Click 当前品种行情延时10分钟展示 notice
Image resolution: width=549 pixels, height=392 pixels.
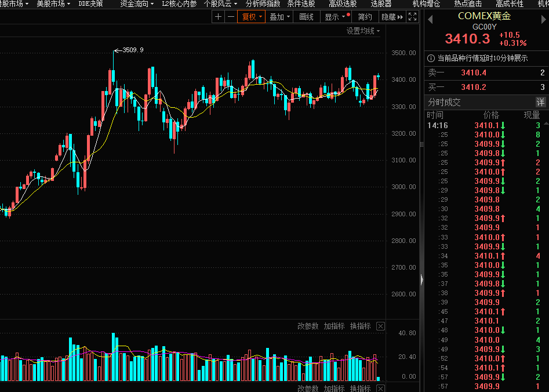point(483,58)
